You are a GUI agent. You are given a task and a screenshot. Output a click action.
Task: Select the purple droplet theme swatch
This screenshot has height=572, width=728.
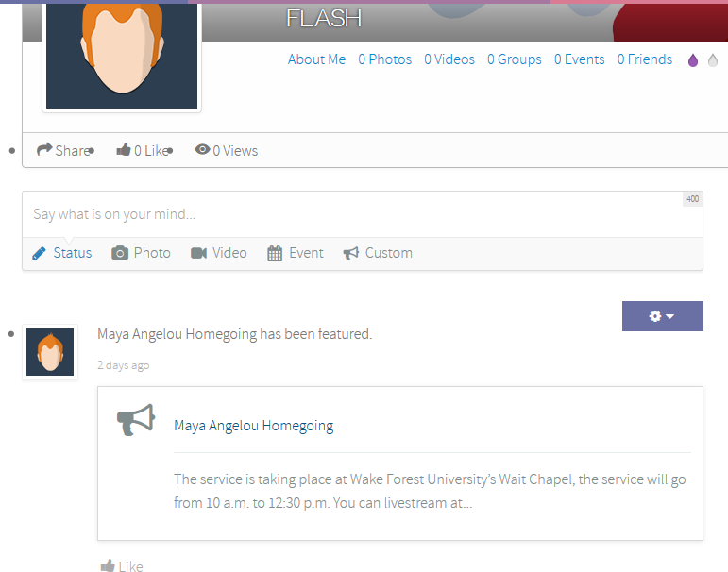pos(693,59)
